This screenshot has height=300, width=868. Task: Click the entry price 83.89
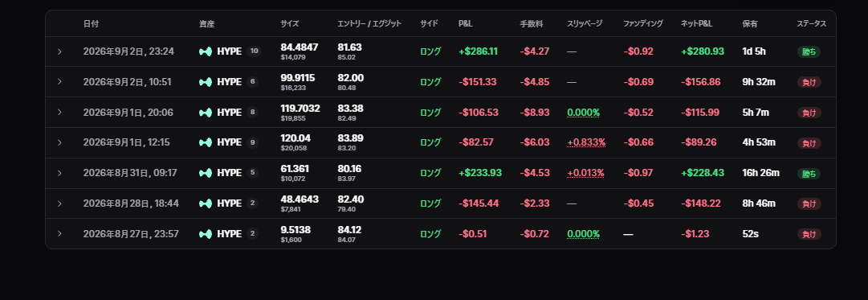point(350,138)
